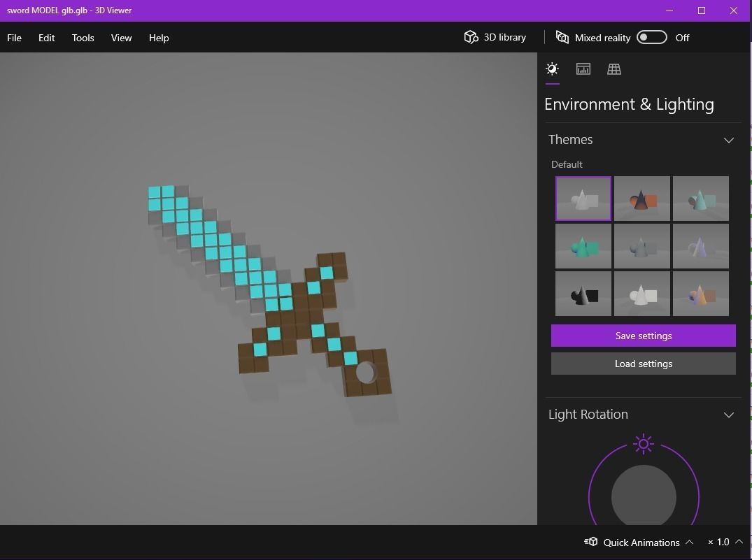Switch to the Grid & Views tab icon
The width and height of the screenshot is (752, 560).
point(614,69)
